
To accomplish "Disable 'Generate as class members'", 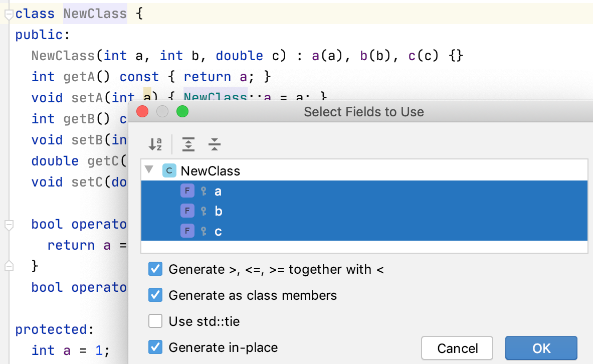I will pos(155,295).
